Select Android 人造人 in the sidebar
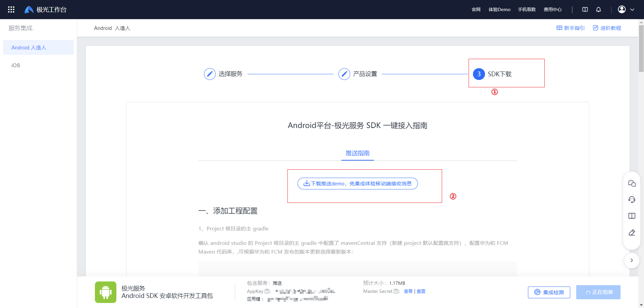This screenshot has height=308, width=644. (x=38, y=47)
